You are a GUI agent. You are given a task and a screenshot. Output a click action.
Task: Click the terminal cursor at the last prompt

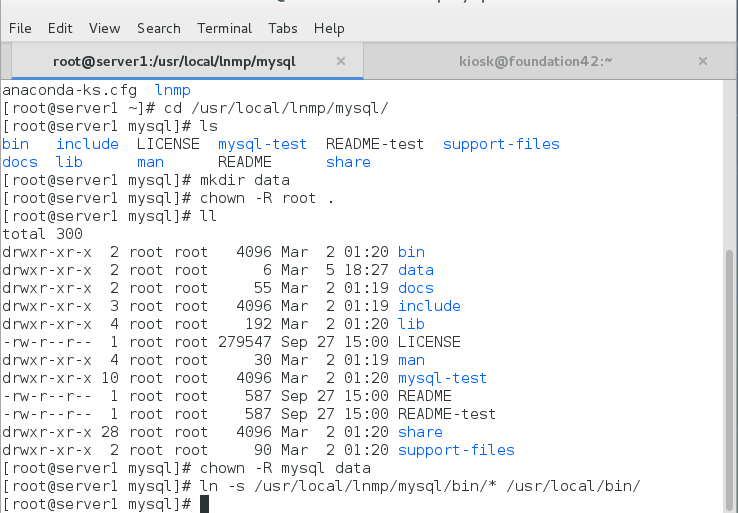204,504
